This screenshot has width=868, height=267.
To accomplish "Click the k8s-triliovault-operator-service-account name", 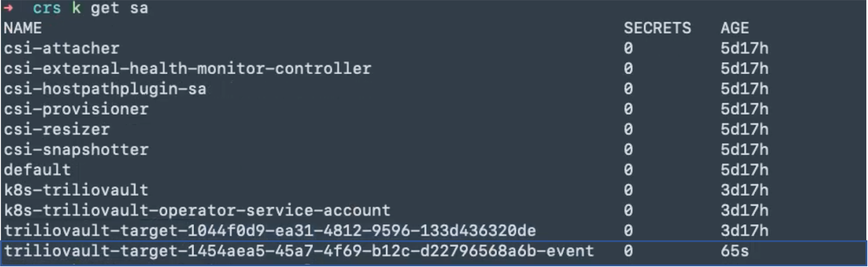I will coord(197,210).
